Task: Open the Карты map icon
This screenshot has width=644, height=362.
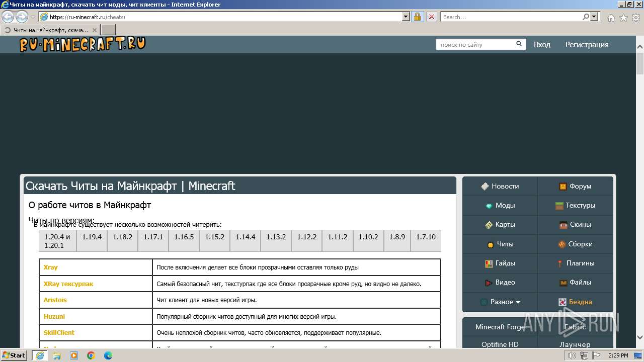Action: pos(489,225)
